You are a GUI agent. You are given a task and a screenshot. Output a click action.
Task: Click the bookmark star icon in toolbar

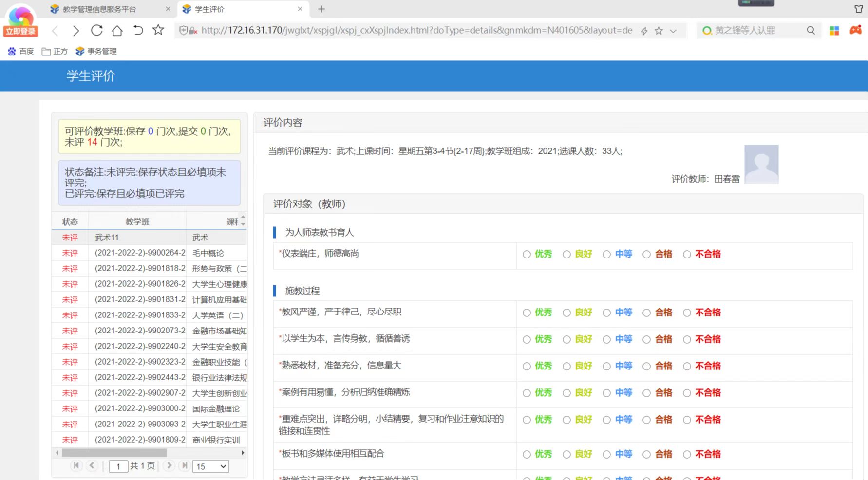click(x=158, y=30)
